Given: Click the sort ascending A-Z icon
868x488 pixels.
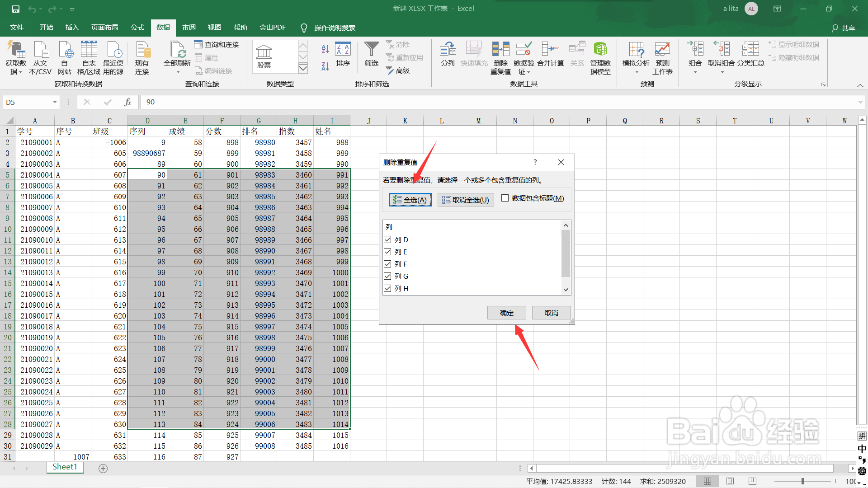Looking at the screenshot, I should coord(325,49).
